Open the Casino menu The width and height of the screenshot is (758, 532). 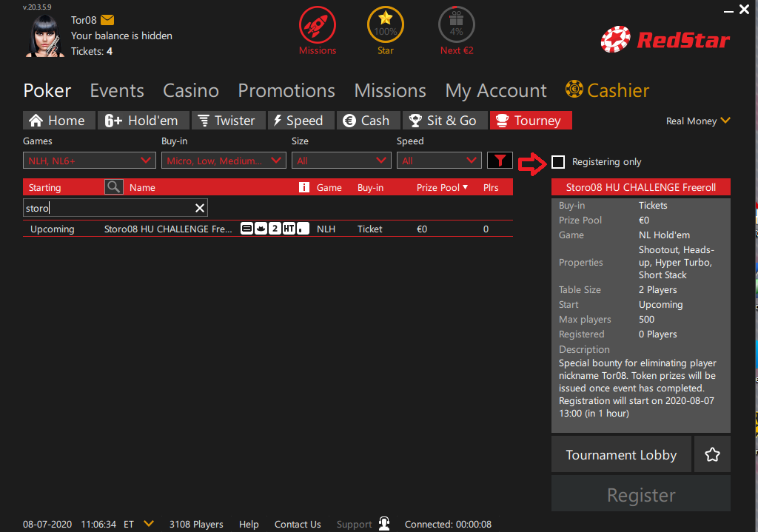click(x=191, y=91)
